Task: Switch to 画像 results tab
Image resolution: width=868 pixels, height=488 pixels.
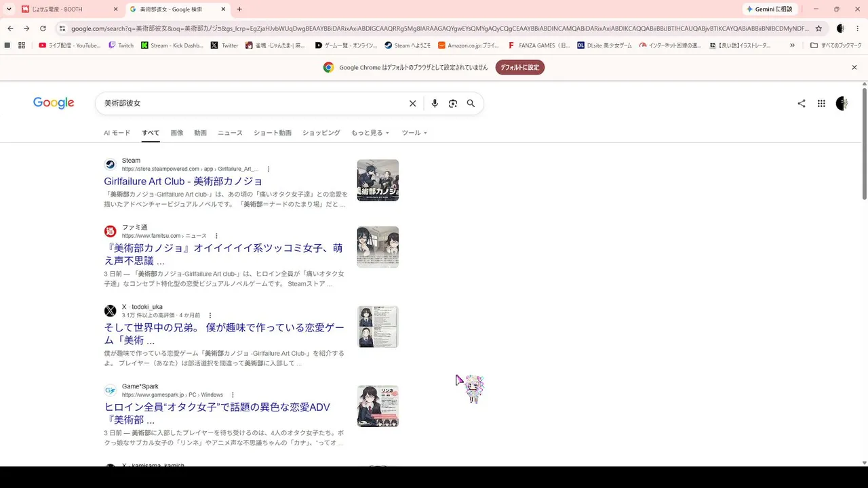Action: (177, 133)
